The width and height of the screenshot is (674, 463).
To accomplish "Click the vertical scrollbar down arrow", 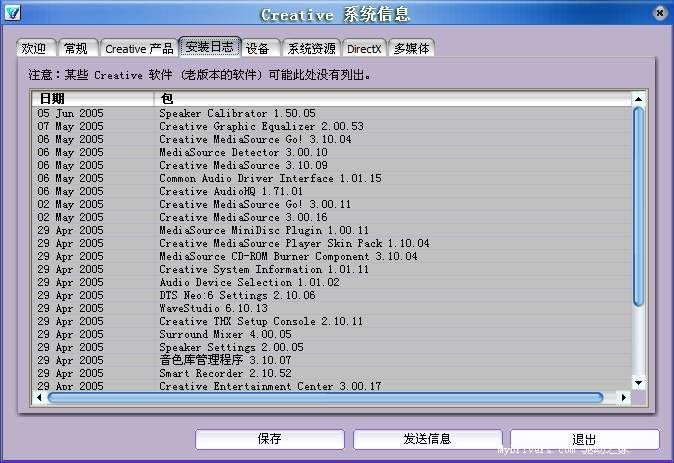I will [x=639, y=383].
